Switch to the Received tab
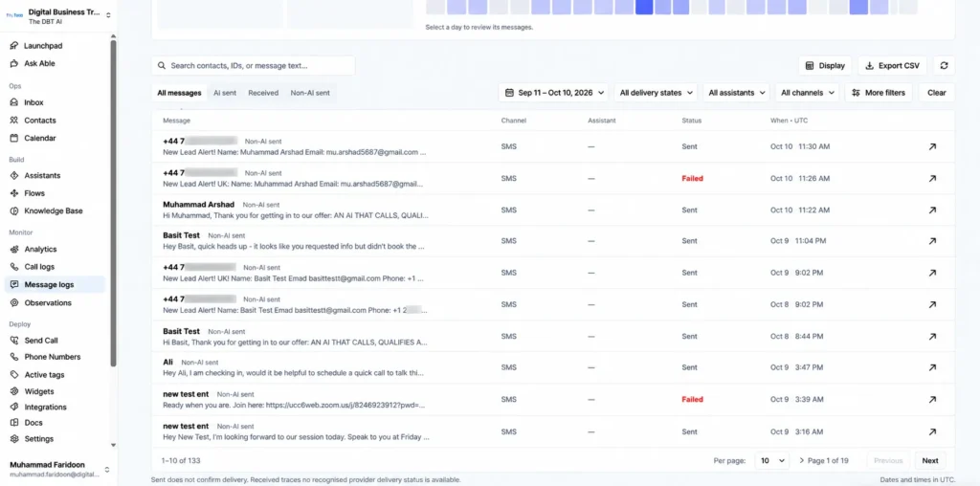This screenshot has height=486, width=980. click(x=263, y=93)
